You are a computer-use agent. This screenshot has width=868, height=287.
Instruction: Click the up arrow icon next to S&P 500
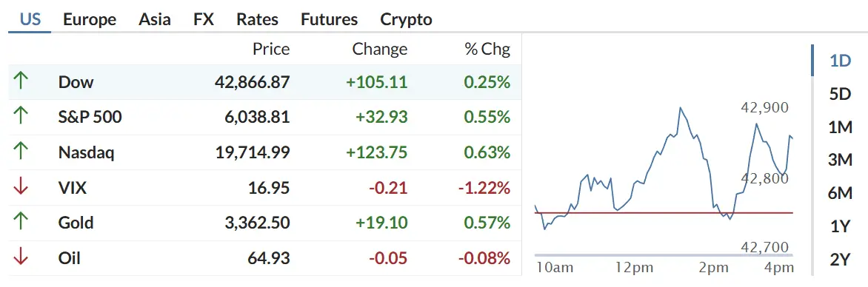pyautogui.click(x=21, y=117)
